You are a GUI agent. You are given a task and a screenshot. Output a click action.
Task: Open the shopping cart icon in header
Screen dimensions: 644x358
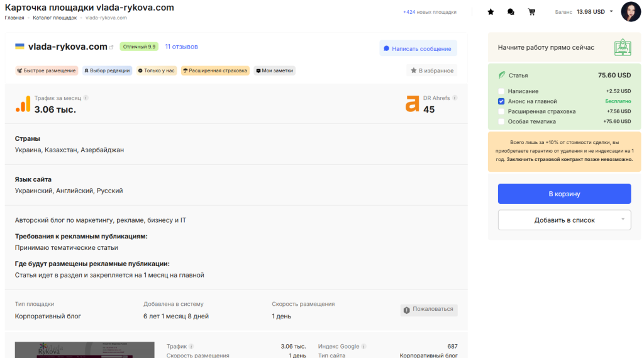click(531, 12)
